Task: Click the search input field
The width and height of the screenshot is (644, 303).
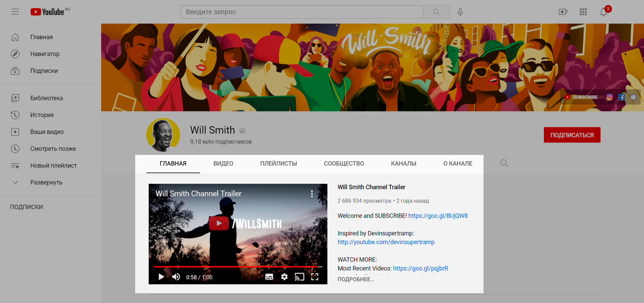Action: point(302,12)
